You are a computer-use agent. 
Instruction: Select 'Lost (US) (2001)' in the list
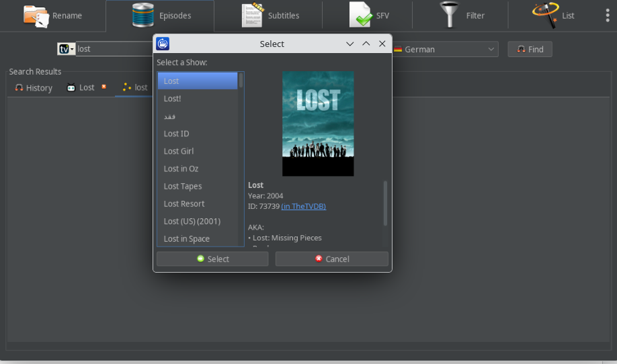198,222
